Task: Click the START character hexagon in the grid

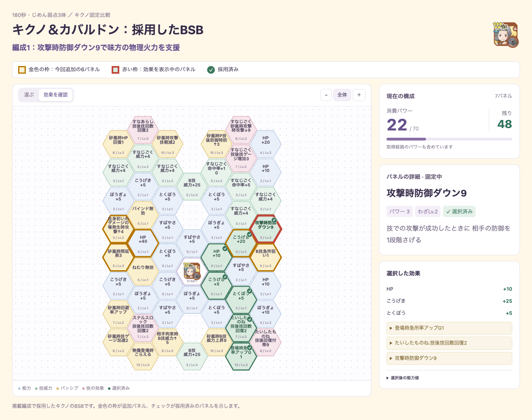Action: [x=192, y=272]
